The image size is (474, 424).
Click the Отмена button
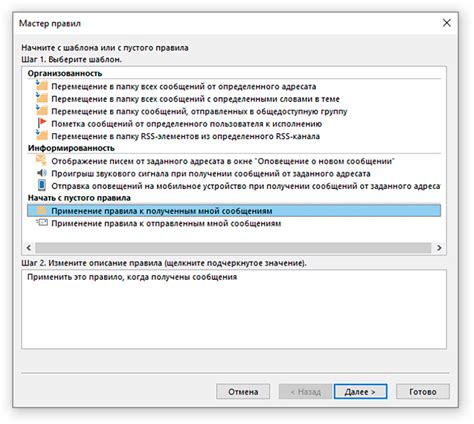243,392
